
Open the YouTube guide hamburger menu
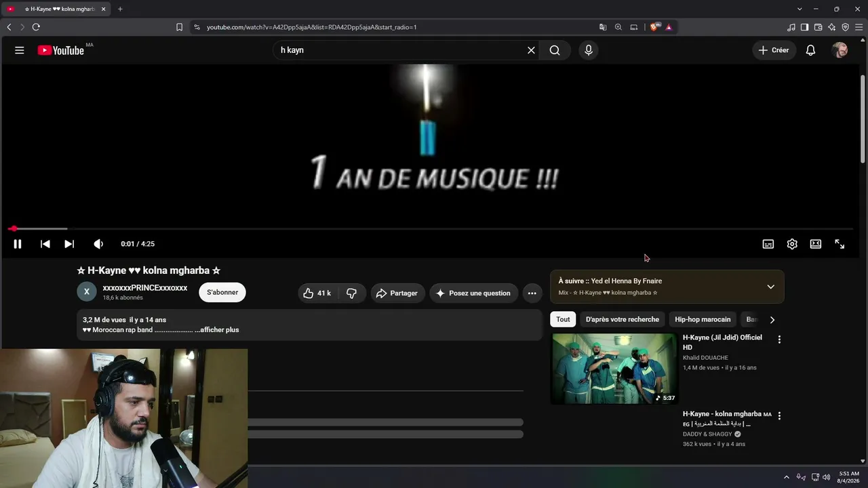20,50
